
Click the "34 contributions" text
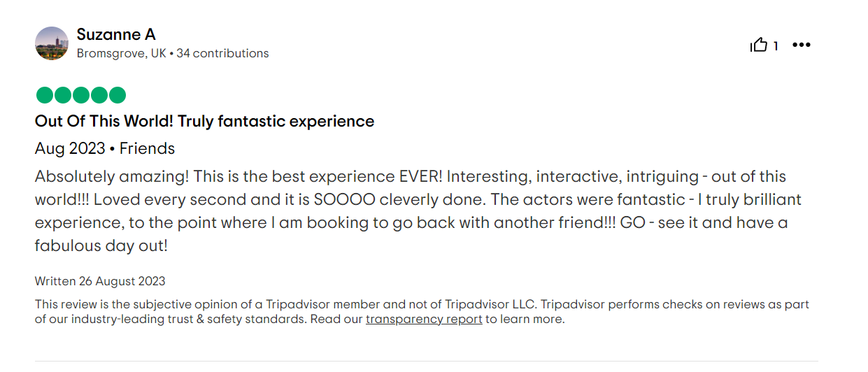point(222,53)
